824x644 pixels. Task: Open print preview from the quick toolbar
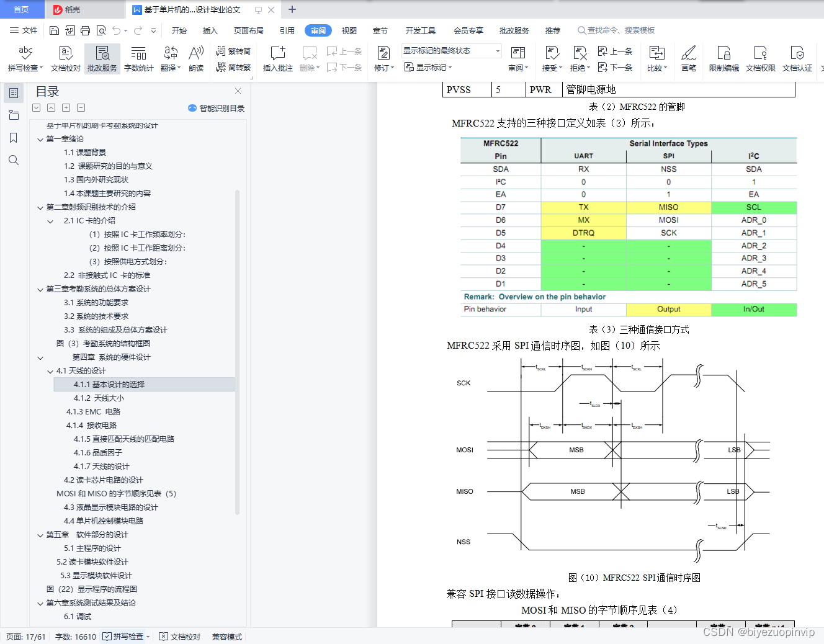click(x=101, y=30)
